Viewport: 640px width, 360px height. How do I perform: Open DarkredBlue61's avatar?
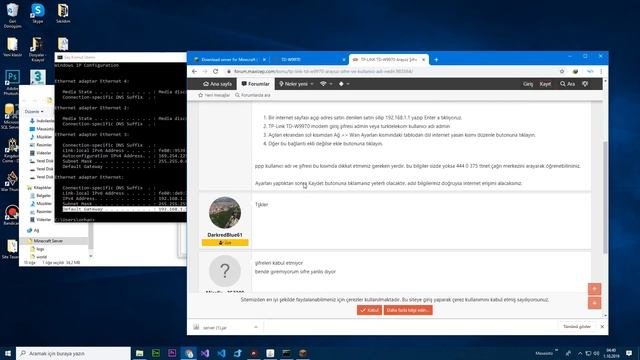(x=225, y=213)
